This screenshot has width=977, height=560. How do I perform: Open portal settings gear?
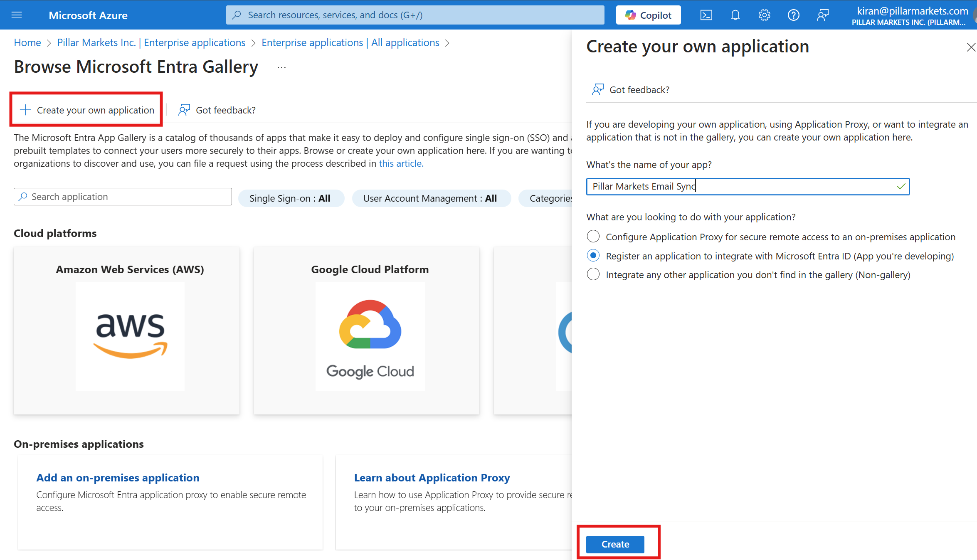click(x=764, y=15)
